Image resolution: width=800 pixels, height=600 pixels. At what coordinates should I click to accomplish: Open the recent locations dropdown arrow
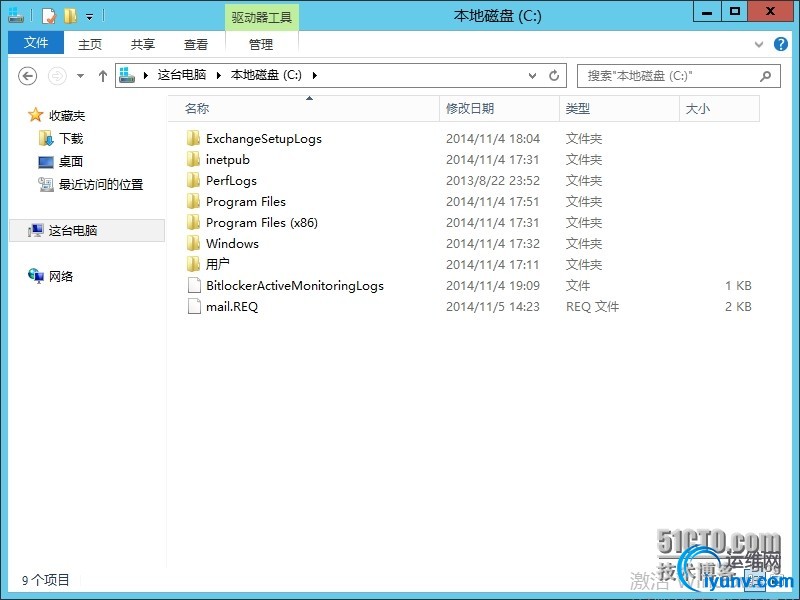(80, 76)
